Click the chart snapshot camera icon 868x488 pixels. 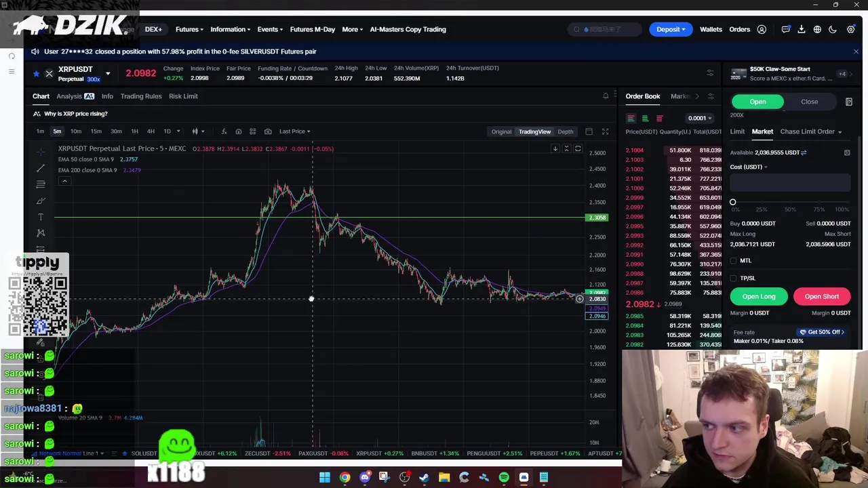268,131
